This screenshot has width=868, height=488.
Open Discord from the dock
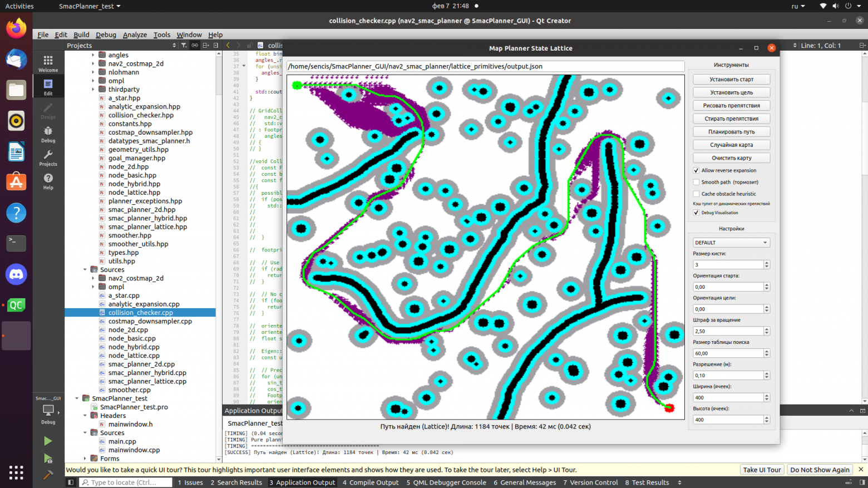(x=16, y=274)
